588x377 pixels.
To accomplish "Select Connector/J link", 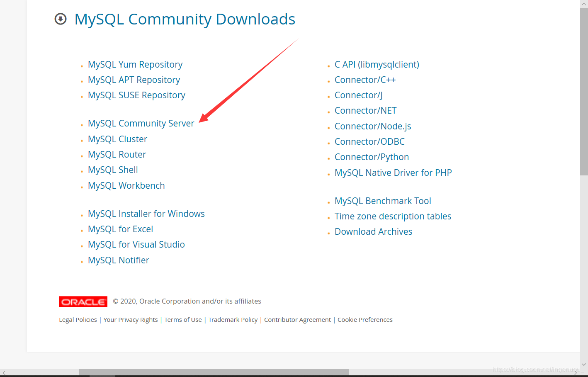I will tap(359, 95).
